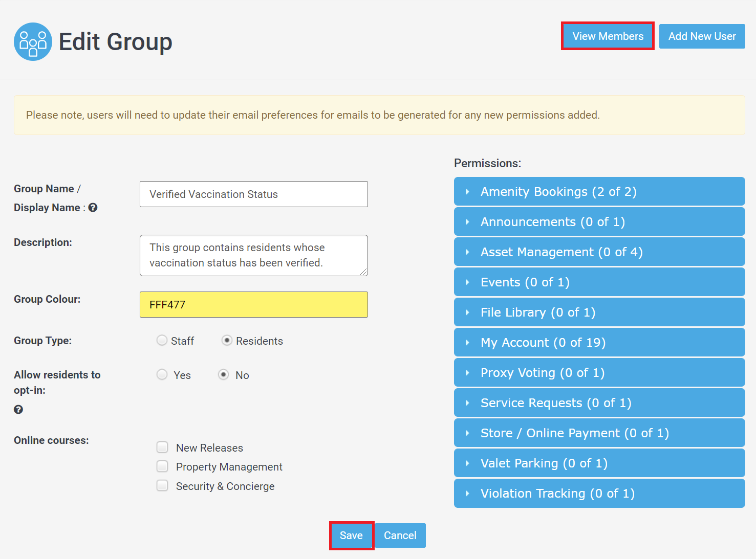This screenshot has height=559, width=756.
Task: Expand My Account permissions
Action: (x=599, y=342)
